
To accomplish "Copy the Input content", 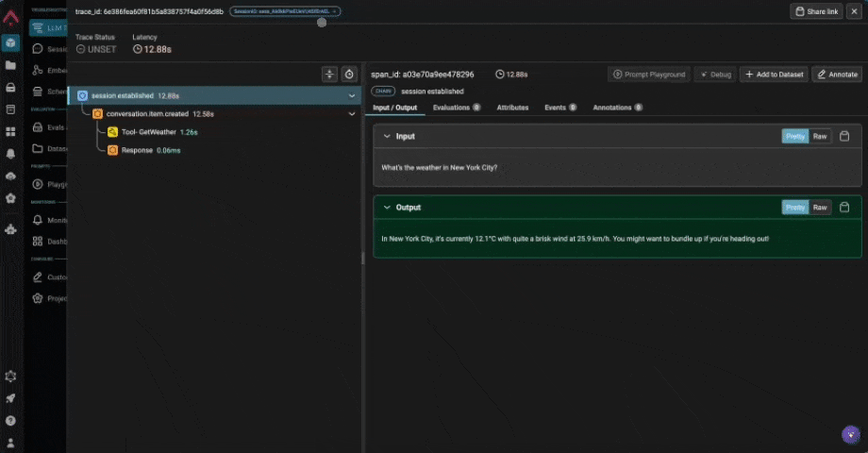I will pos(844,136).
